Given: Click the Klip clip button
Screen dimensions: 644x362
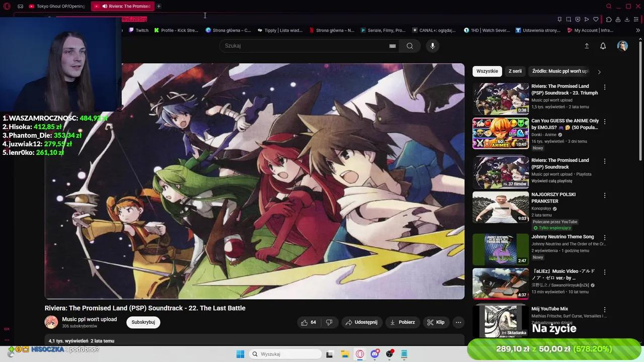Looking at the screenshot, I should pyautogui.click(x=436, y=322).
